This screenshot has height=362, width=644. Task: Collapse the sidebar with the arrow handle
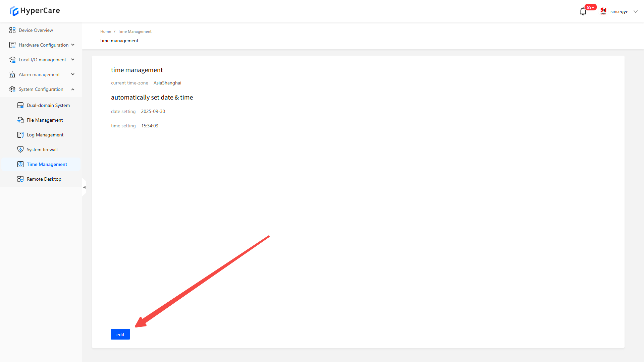click(x=84, y=187)
